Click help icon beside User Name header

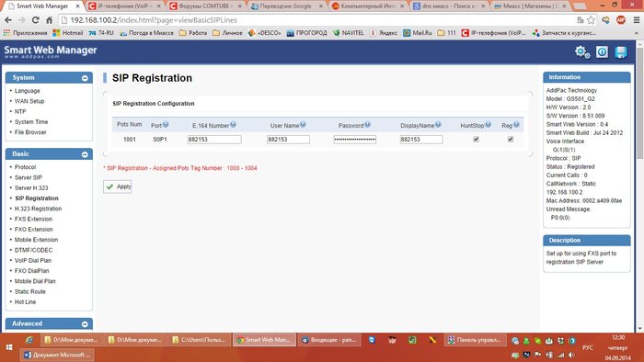(303, 125)
